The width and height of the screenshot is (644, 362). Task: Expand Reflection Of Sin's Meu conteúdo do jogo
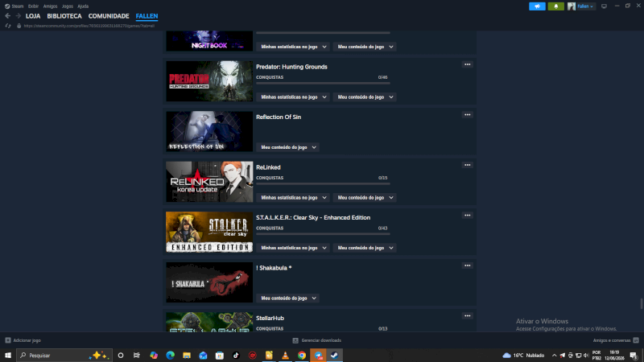tap(287, 147)
